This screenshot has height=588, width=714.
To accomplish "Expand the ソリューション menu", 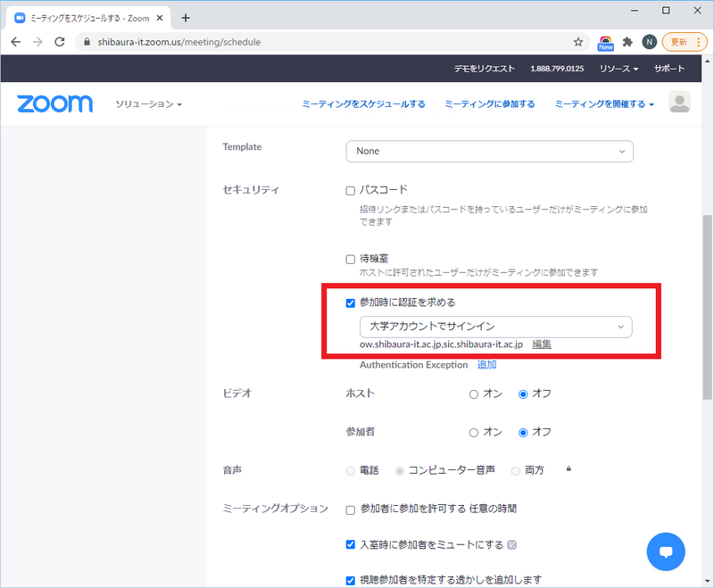I will pos(148,104).
